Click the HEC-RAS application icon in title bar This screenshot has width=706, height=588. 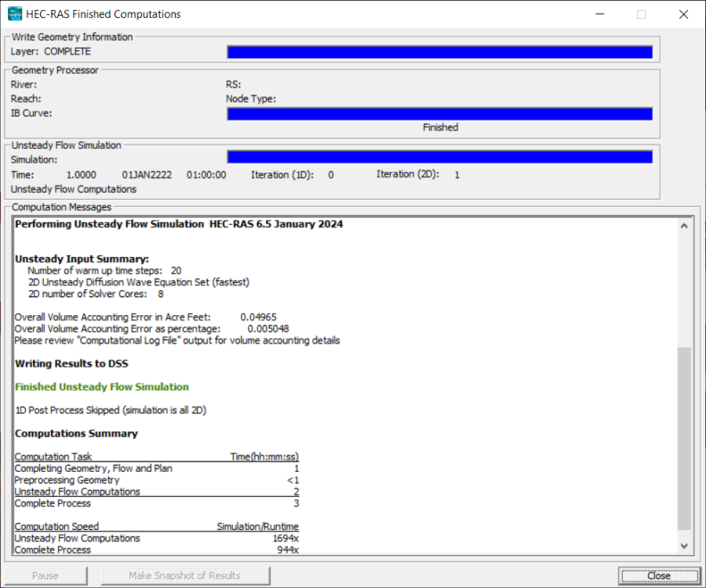[x=15, y=14]
